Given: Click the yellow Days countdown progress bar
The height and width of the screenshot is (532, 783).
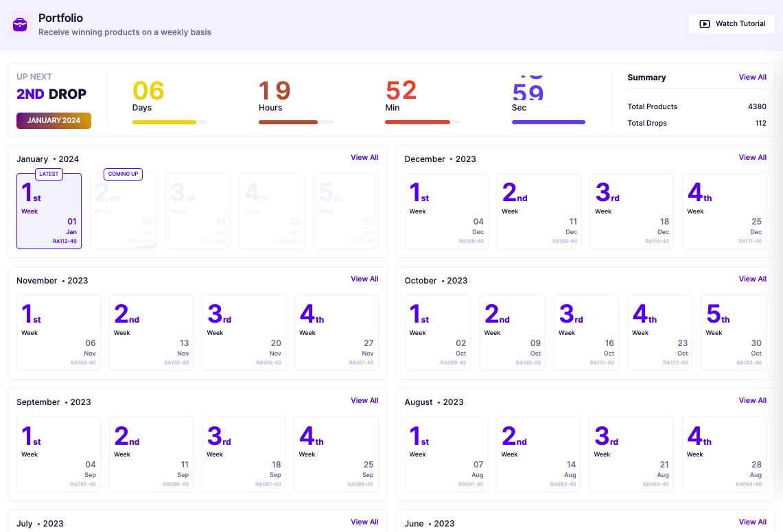Looking at the screenshot, I should [165, 122].
